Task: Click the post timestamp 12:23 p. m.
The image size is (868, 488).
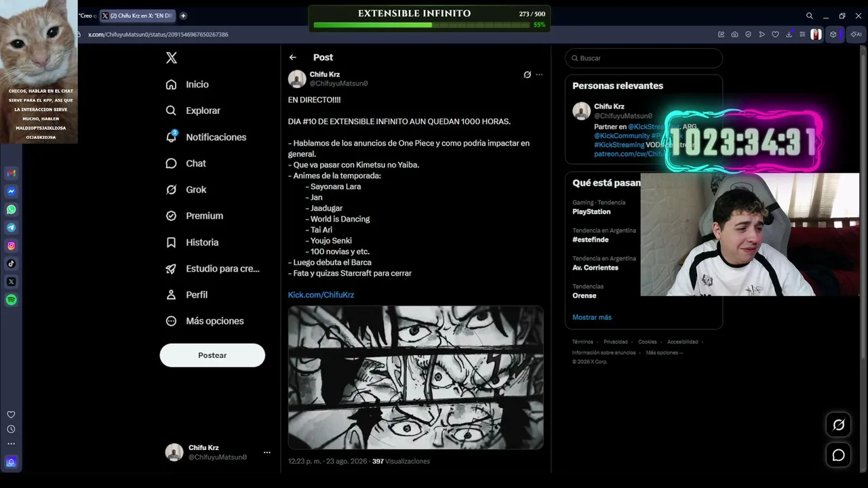Action: [328, 462]
